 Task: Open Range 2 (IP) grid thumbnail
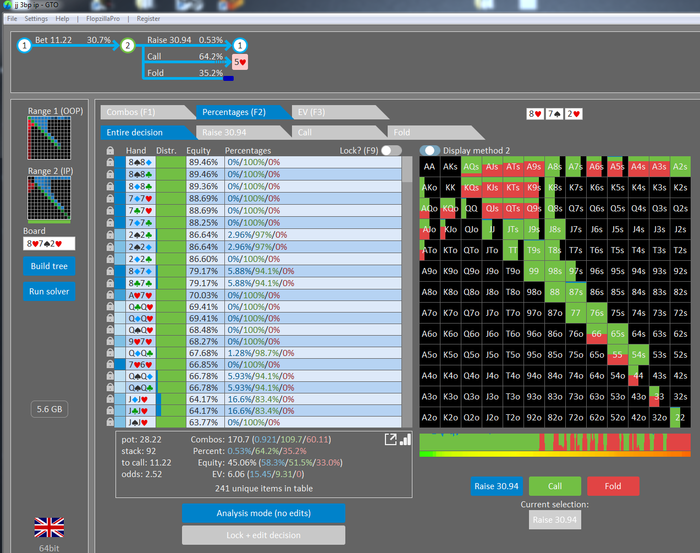(x=49, y=199)
